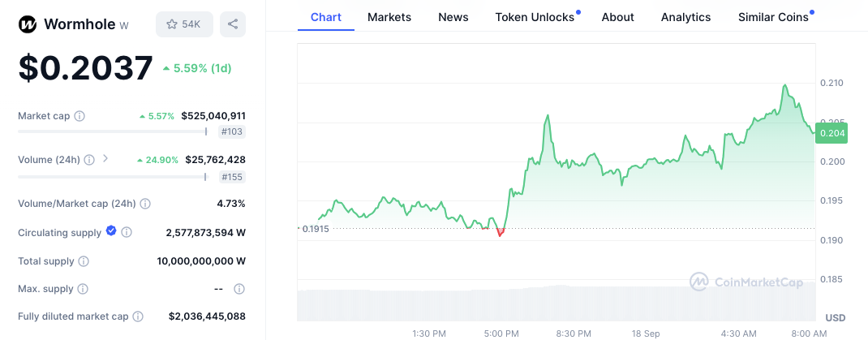
Task: Open the share icon button
Action: [233, 24]
